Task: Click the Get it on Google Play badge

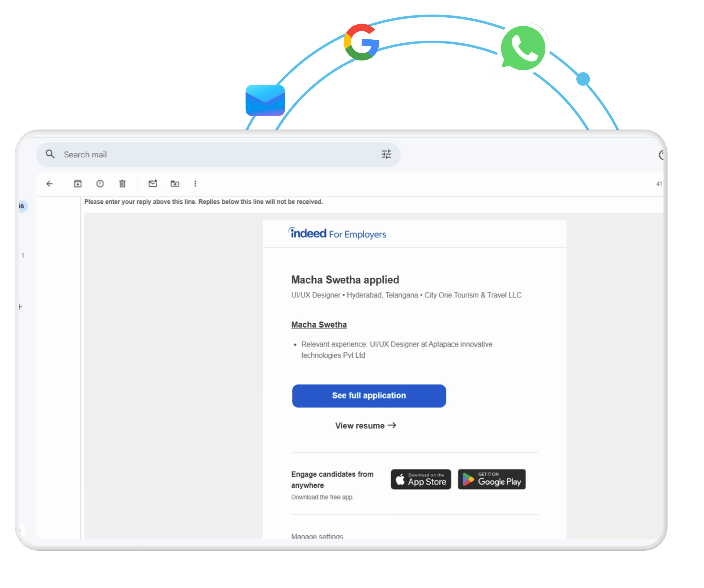Action: click(491, 479)
